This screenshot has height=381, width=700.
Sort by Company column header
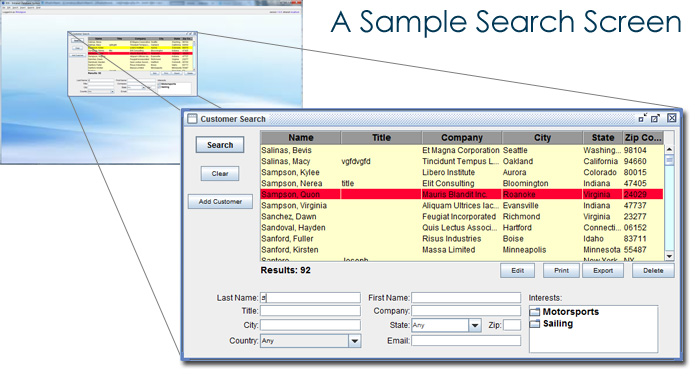point(462,138)
